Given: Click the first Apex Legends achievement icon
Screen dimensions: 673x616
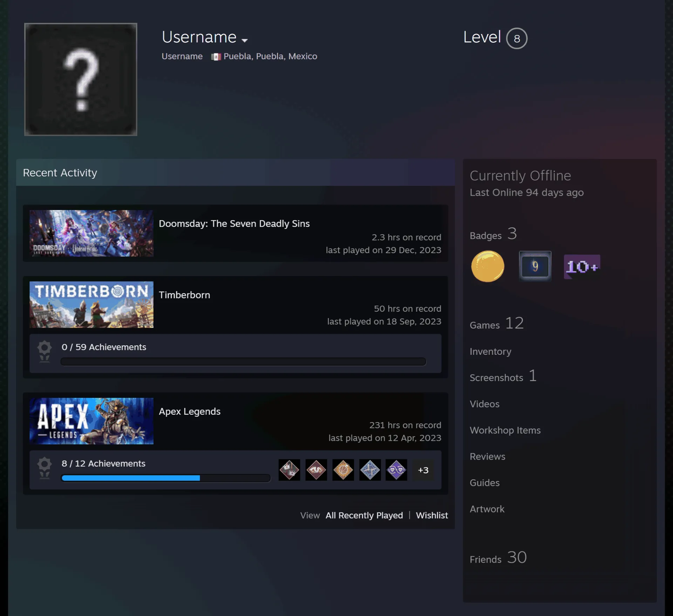Looking at the screenshot, I should (289, 470).
